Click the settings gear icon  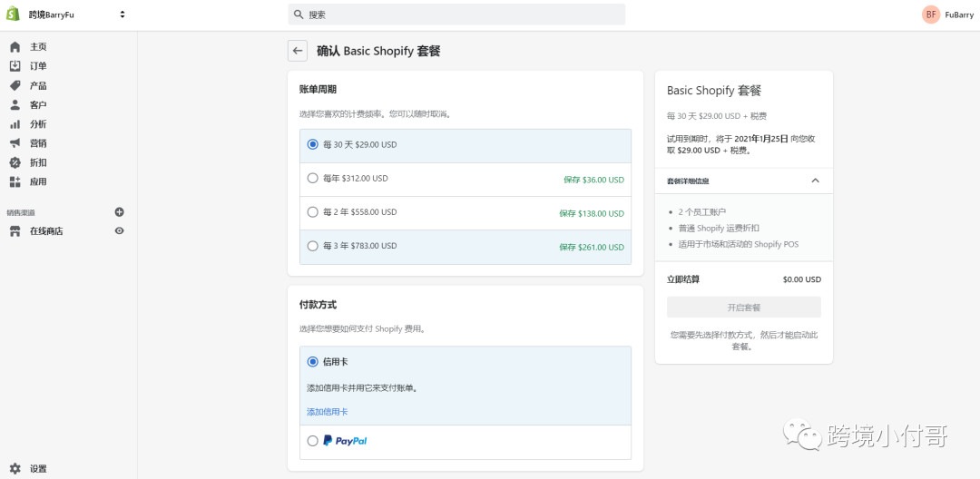pos(15,468)
